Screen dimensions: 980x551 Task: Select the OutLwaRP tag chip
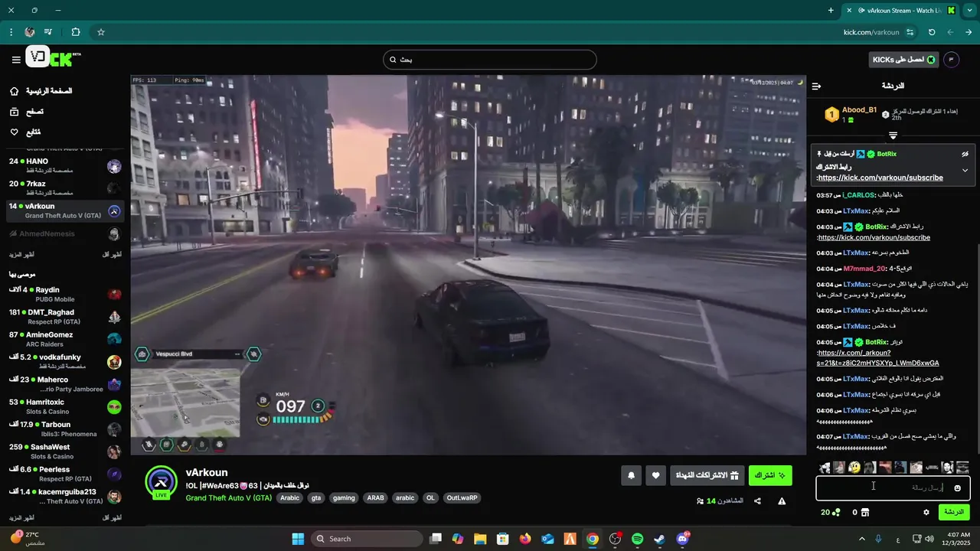462,498
